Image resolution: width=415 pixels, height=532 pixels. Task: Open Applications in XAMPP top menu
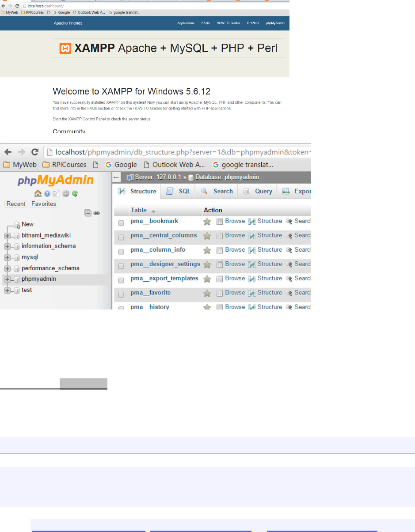[186, 23]
